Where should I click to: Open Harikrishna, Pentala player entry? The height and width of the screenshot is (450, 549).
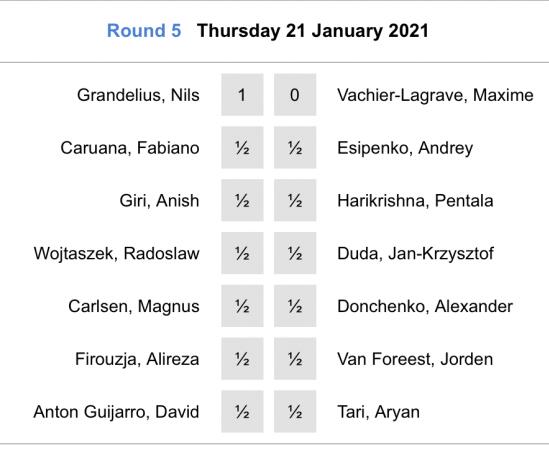point(415,201)
